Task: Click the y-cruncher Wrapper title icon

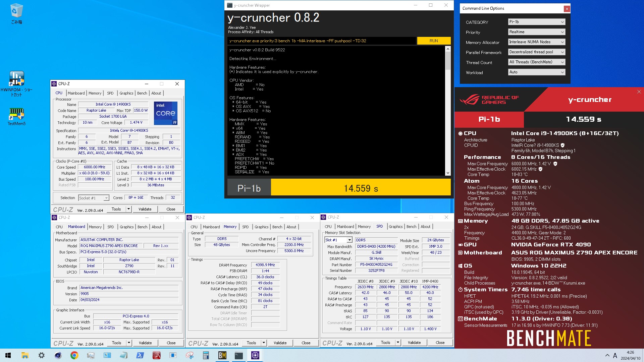Action: coord(230,5)
